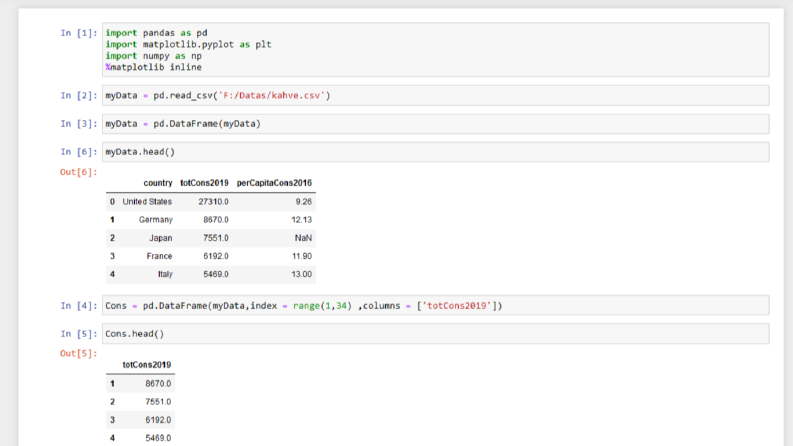Click the 13.00 per capita value

click(x=301, y=275)
